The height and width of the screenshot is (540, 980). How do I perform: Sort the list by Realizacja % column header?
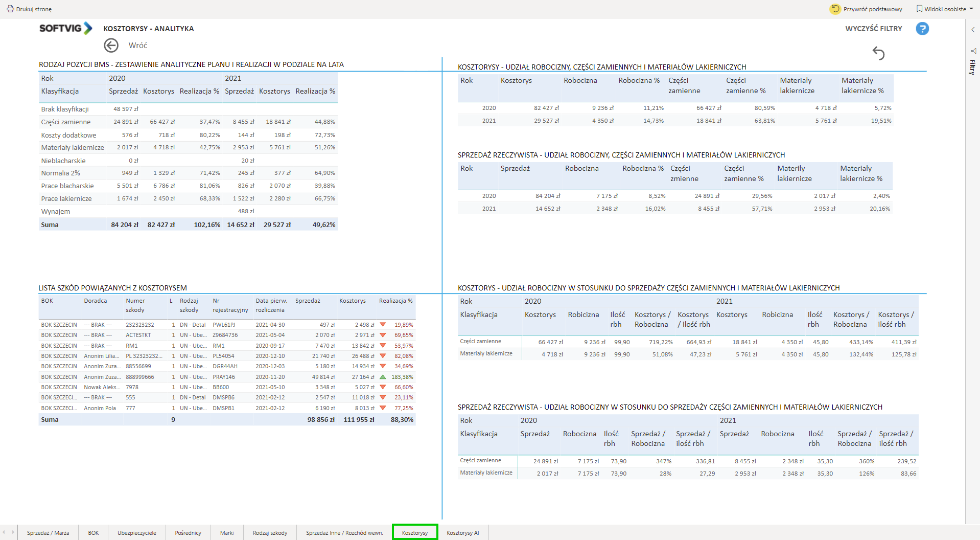(x=395, y=301)
